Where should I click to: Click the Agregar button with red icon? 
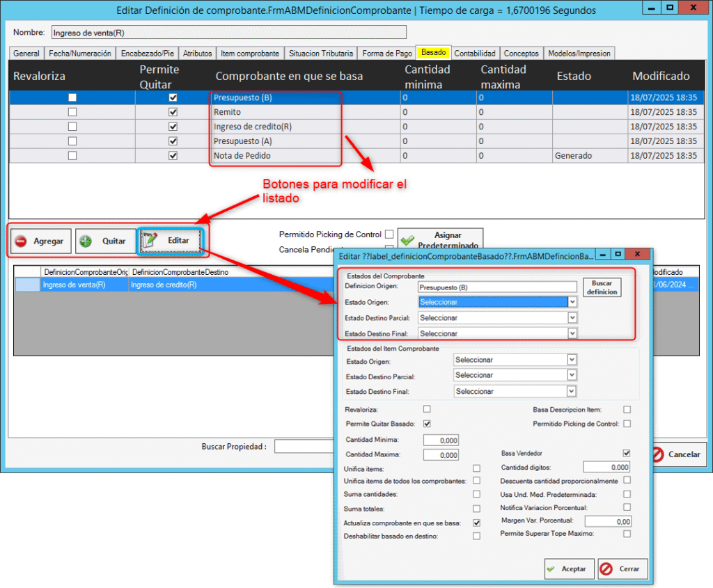[x=40, y=241]
